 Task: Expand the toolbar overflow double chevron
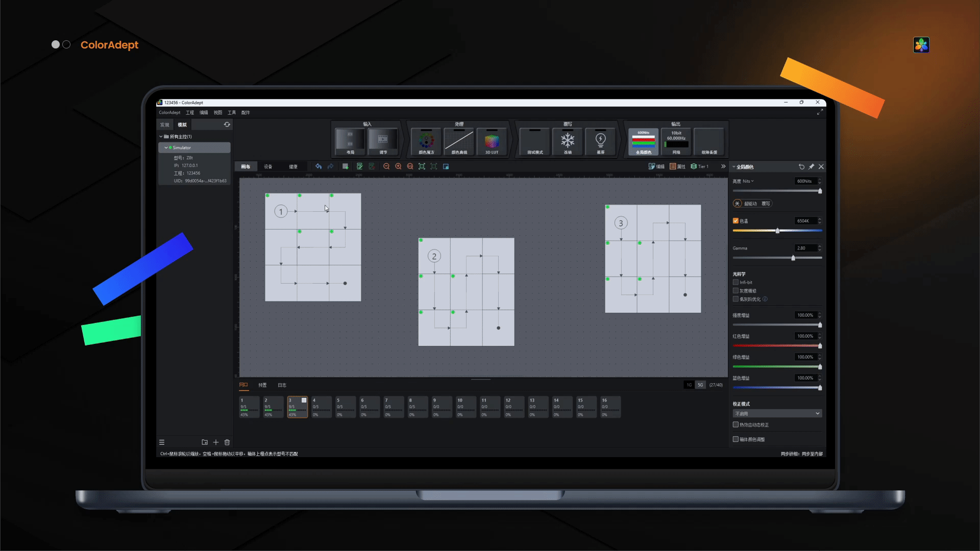coord(723,166)
